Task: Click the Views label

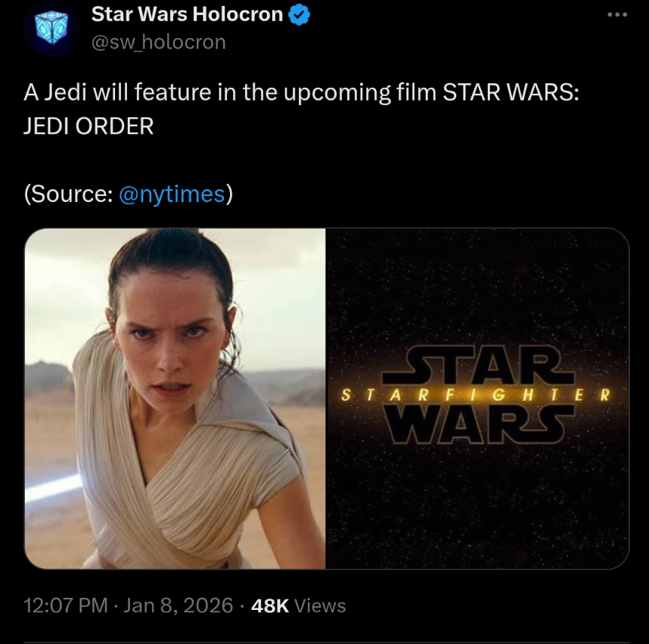Action: pos(320,606)
